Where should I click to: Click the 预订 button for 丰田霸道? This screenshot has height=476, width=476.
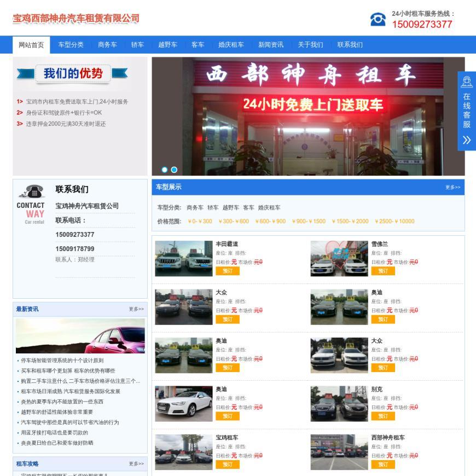[228, 271]
